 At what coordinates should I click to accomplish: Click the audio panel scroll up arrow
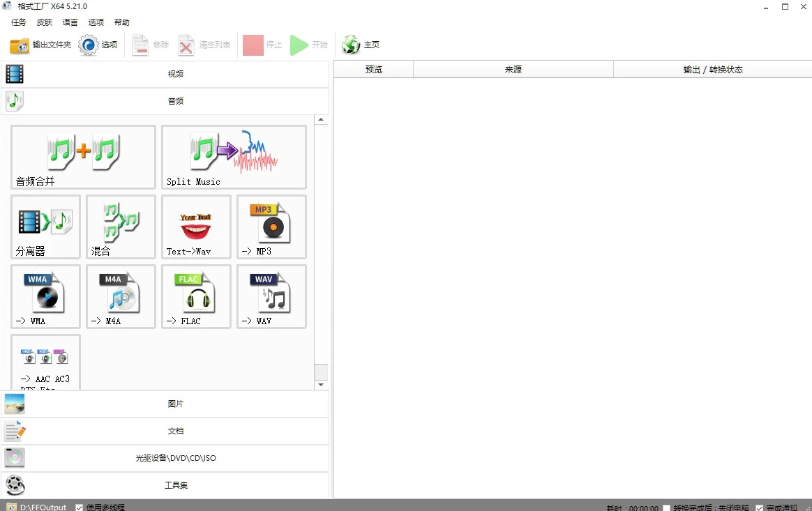[321, 120]
